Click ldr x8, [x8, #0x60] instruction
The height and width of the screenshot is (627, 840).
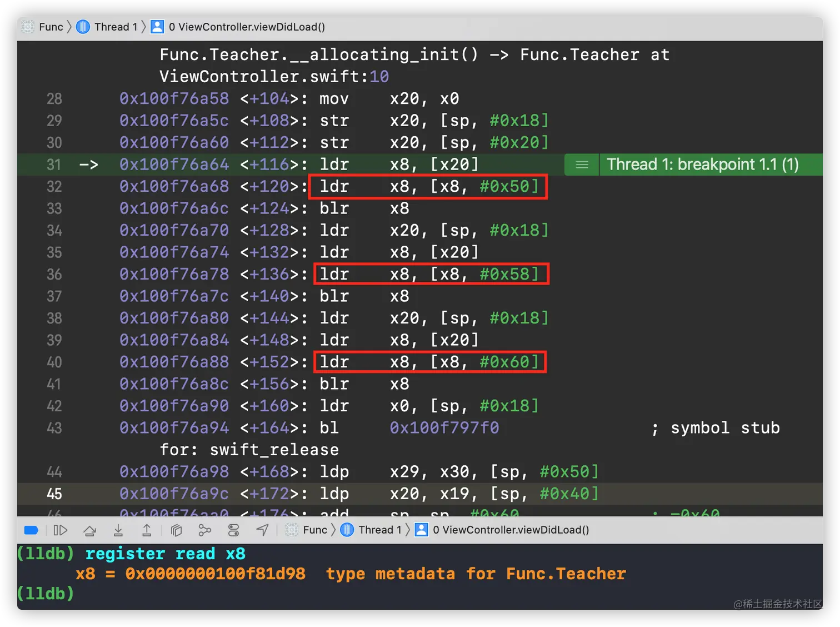pyautogui.click(x=429, y=362)
